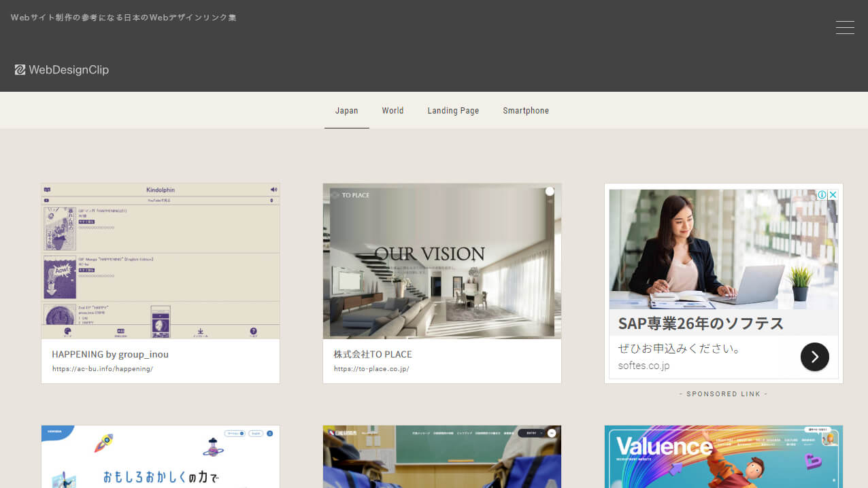Click the WebDesignClip logo
Screen dimensions: 868x488
point(62,70)
